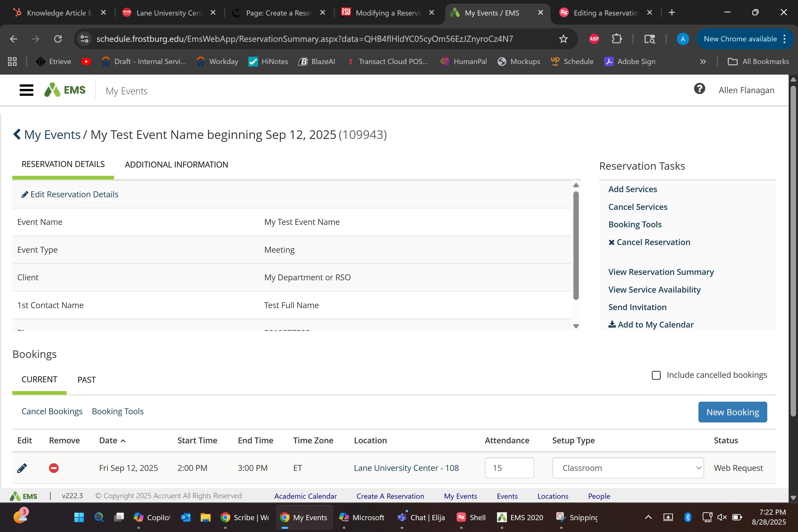This screenshot has width=798, height=532.
Task: Click the New Booking button
Action: 732,412
